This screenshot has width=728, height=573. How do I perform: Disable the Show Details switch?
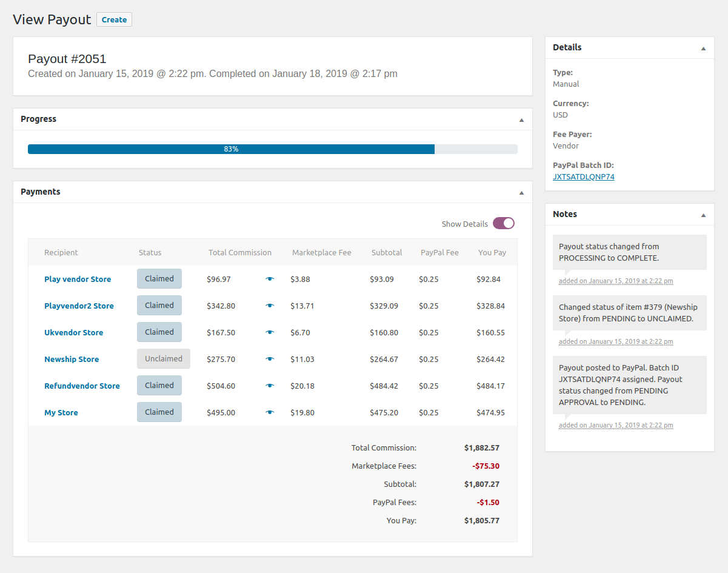(x=503, y=223)
